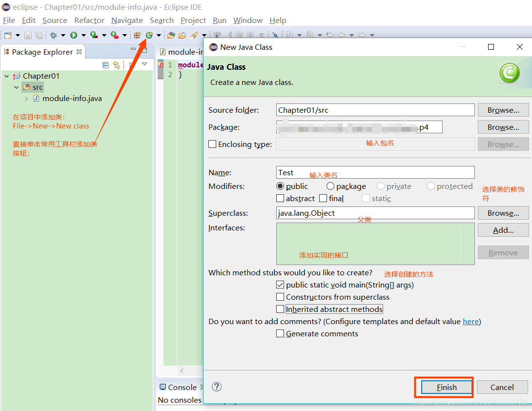
Task: Open the Navigate menu
Action: point(127,21)
